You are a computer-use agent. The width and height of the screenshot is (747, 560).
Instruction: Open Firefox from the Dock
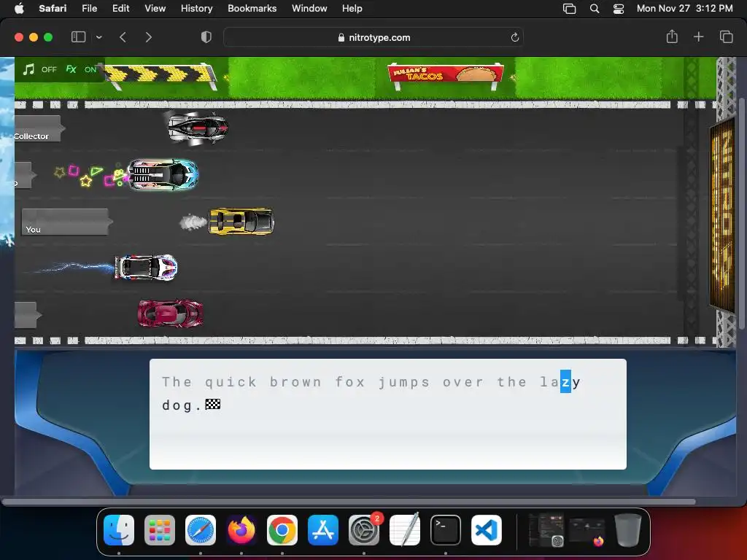point(241,530)
